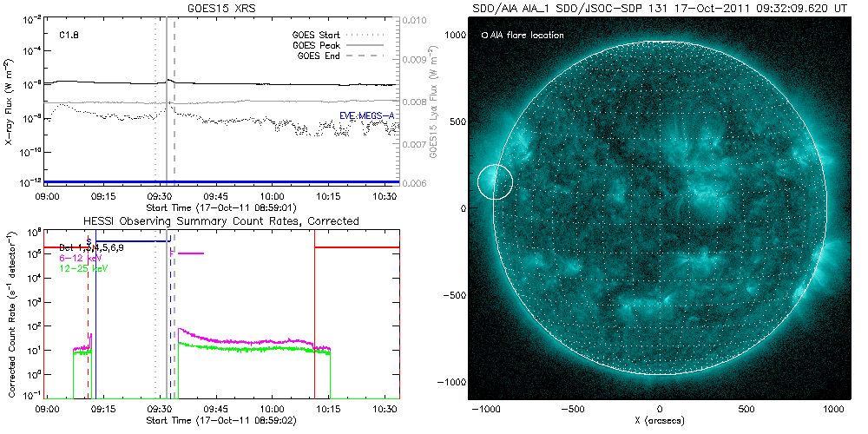Click the small circle symbol in the AIA legend
The height and width of the screenshot is (434, 868).
(484, 36)
